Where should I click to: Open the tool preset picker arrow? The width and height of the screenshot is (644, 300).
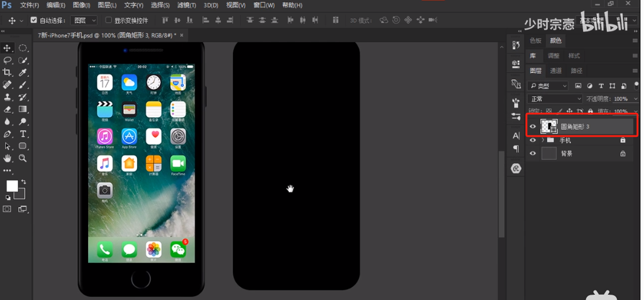(x=21, y=20)
